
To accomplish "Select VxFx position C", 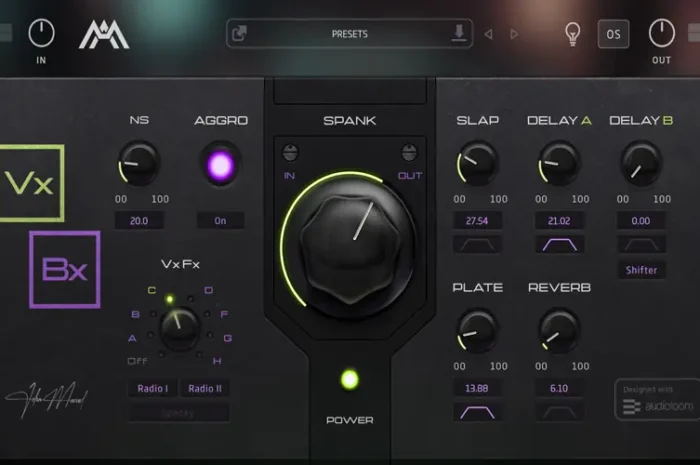I will (152, 290).
